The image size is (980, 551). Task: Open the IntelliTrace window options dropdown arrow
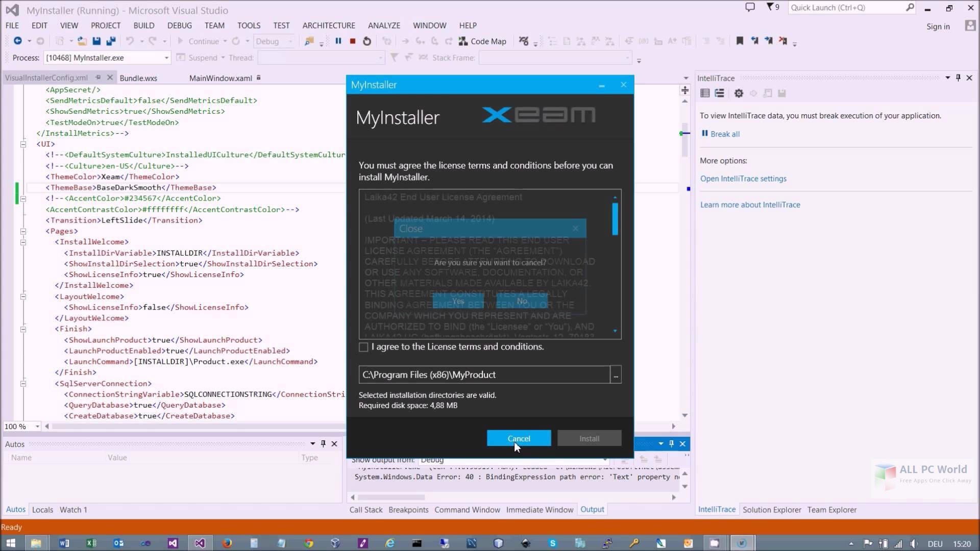pyautogui.click(x=947, y=78)
